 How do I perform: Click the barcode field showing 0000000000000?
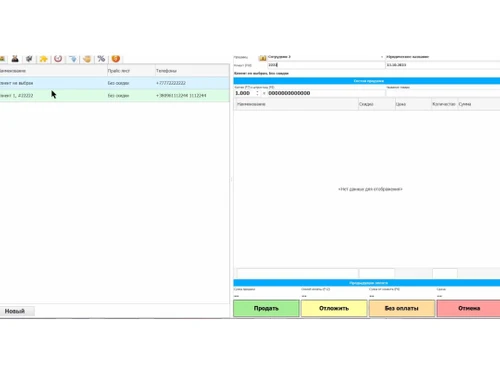click(x=326, y=93)
